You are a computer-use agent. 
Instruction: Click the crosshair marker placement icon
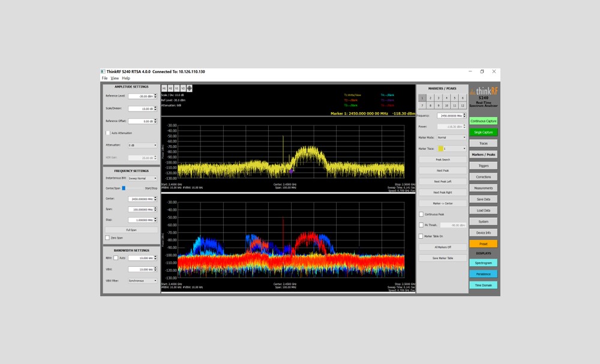[189, 88]
